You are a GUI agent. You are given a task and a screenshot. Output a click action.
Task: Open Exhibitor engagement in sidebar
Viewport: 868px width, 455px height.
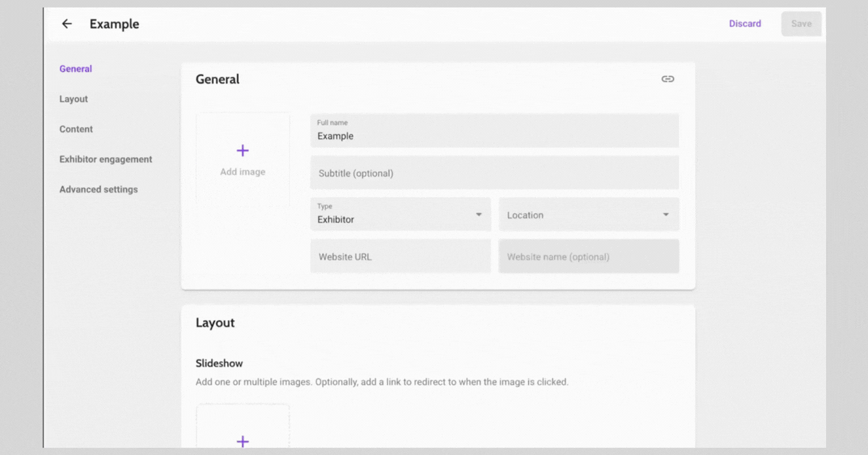(x=106, y=159)
